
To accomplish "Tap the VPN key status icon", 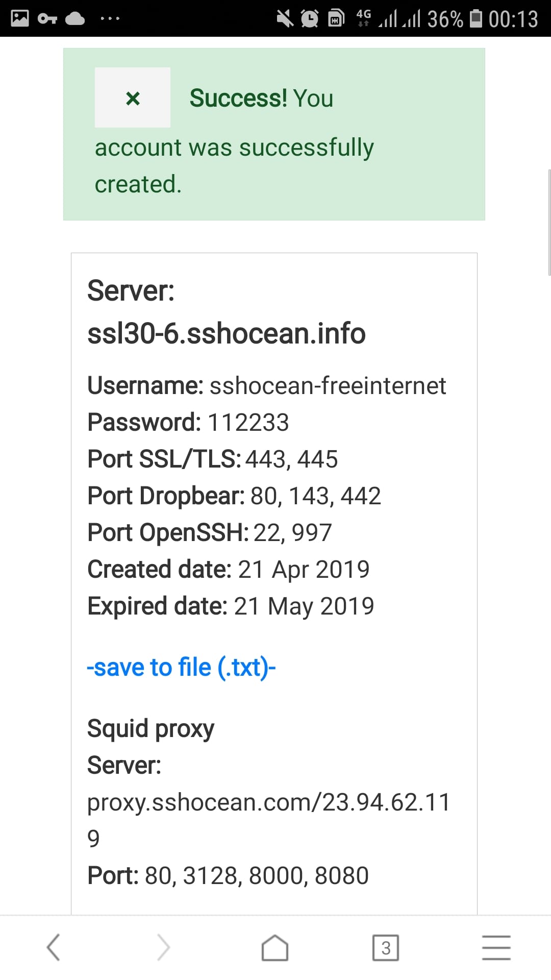I will pos(47,19).
